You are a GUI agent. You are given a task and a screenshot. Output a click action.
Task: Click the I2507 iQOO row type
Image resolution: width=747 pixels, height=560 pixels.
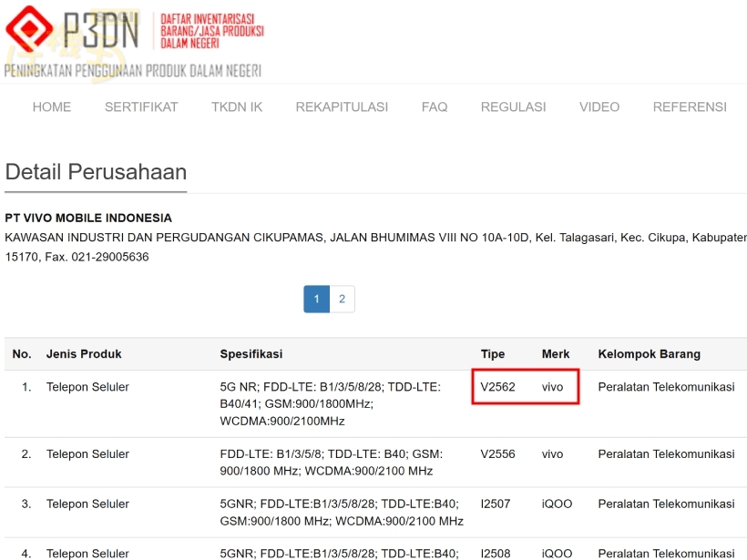497,504
